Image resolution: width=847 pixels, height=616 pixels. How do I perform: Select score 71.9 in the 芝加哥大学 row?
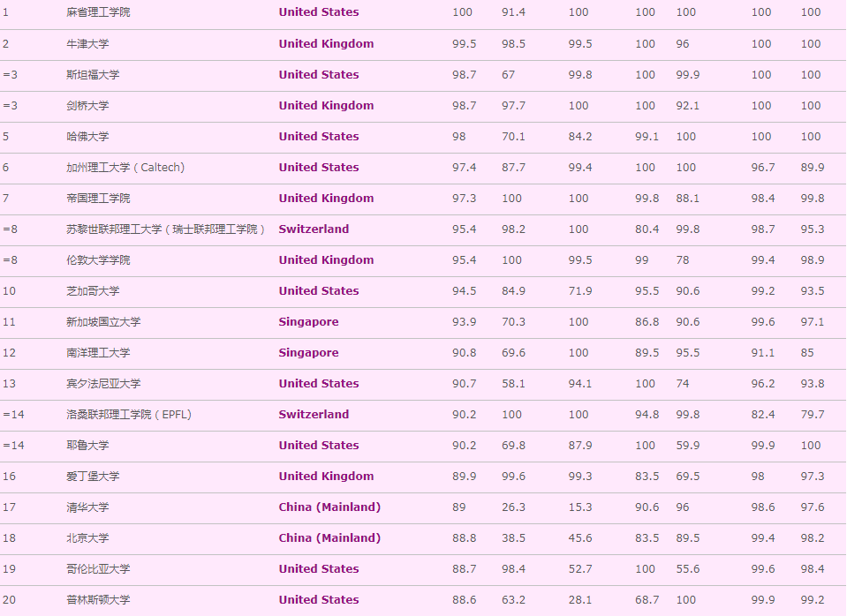(x=580, y=290)
